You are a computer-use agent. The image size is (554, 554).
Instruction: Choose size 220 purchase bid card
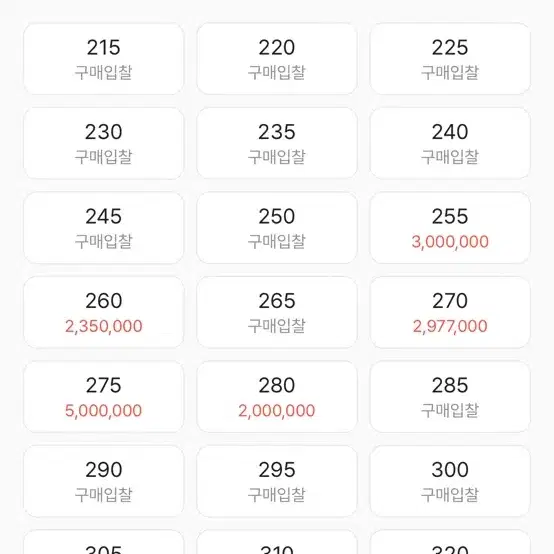pyautogui.click(x=277, y=59)
